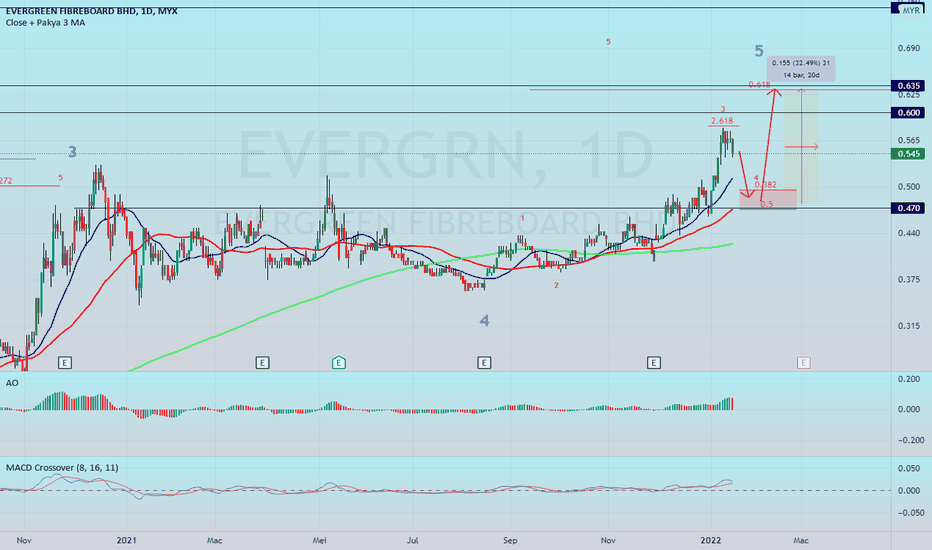Click the EVERGREEN FIBREBOARD BHD symbol title
The image size is (932, 550).
tap(71, 11)
